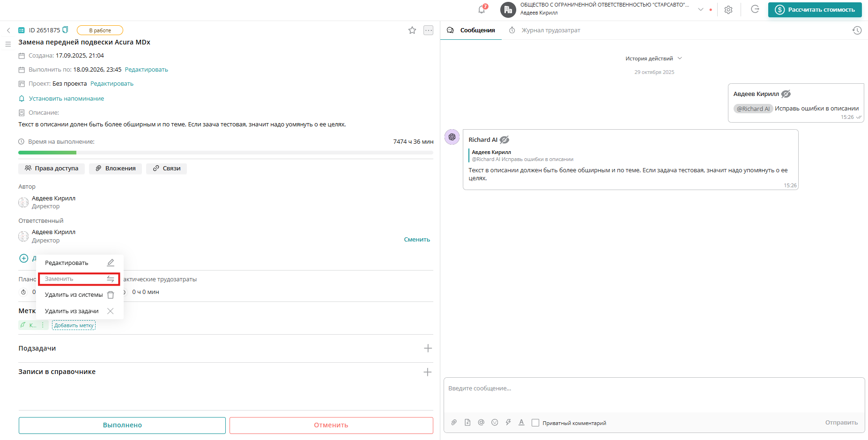
Task: Star this task as favorite
Action: point(412,30)
